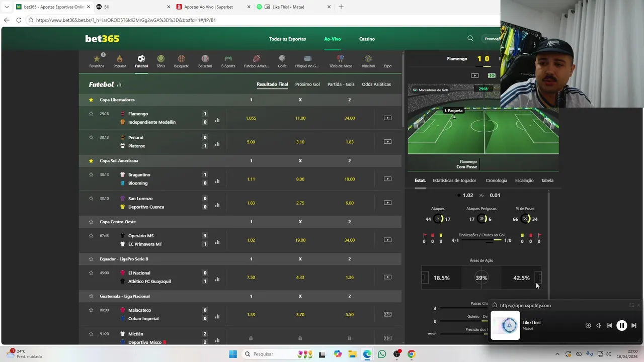This screenshot has height=362, width=644.
Task: Select Deportivo Cuenca odds 6.00
Action: click(x=350, y=203)
